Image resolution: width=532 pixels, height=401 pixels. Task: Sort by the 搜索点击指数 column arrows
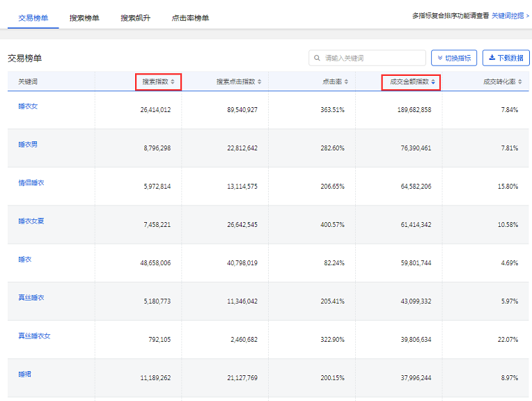click(260, 82)
